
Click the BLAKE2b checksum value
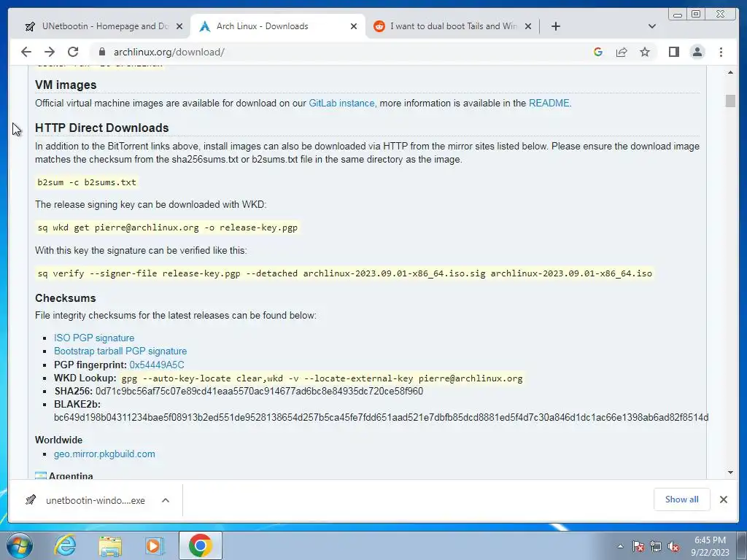coord(381,417)
